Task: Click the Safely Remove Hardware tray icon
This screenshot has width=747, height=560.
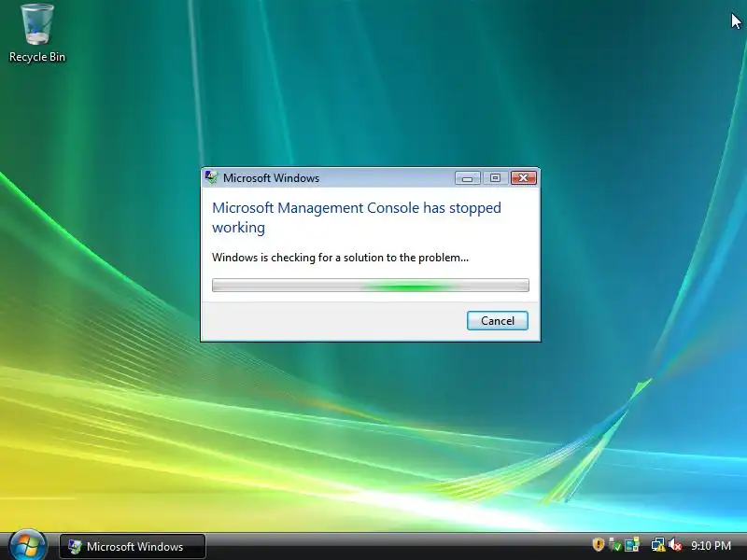Action: 615,544
